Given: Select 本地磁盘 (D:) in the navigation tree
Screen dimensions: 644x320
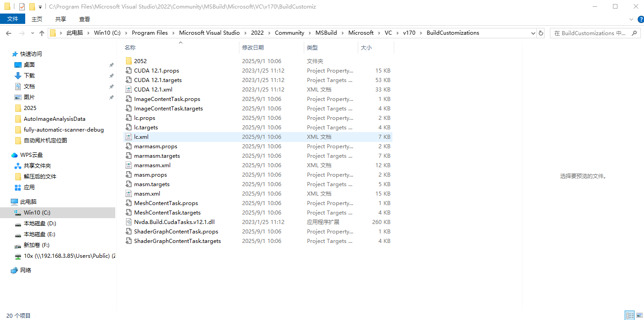Looking at the screenshot, I should pos(40,224).
